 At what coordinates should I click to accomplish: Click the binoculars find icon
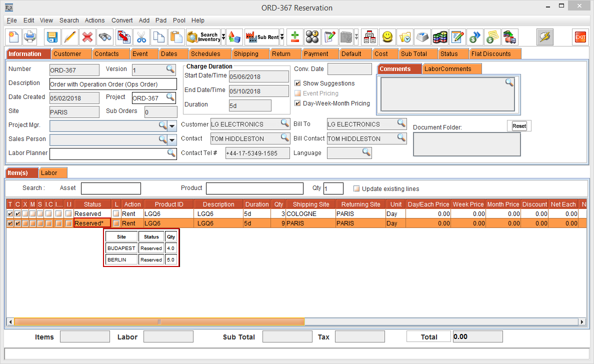point(105,37)
